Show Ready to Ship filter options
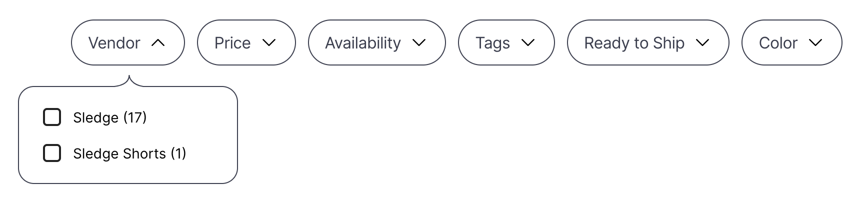 647,43
